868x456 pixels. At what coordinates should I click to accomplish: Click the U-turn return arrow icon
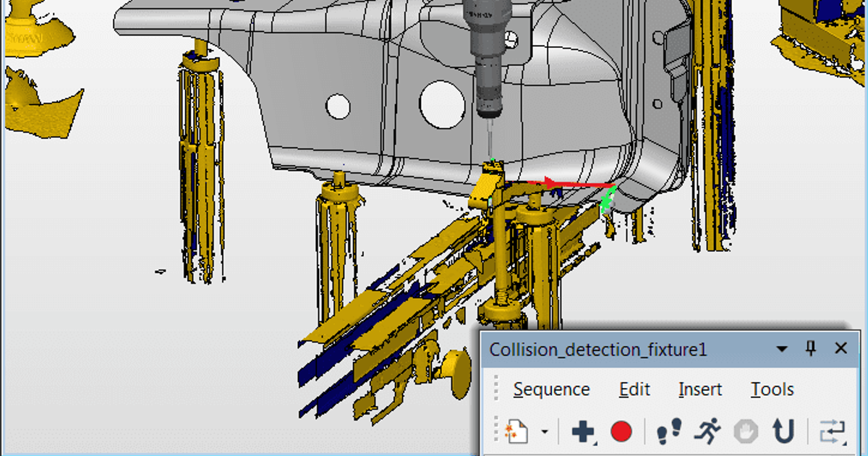(783, 432)
